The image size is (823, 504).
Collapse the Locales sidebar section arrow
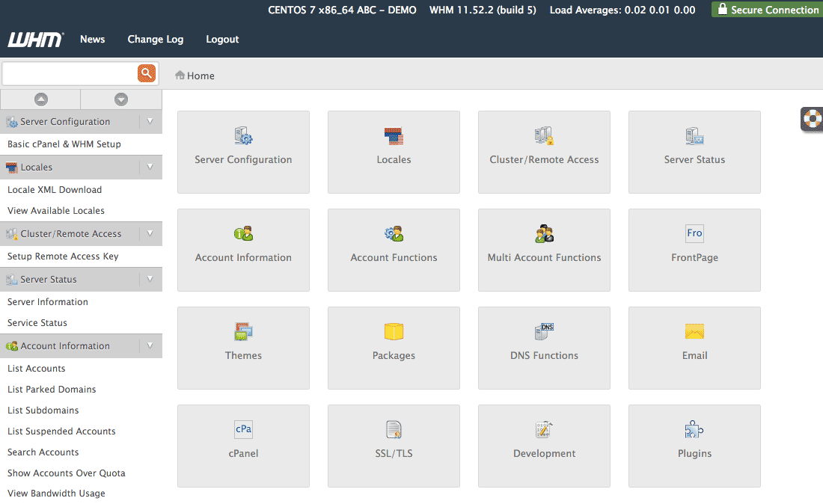(x=150, y=168)
